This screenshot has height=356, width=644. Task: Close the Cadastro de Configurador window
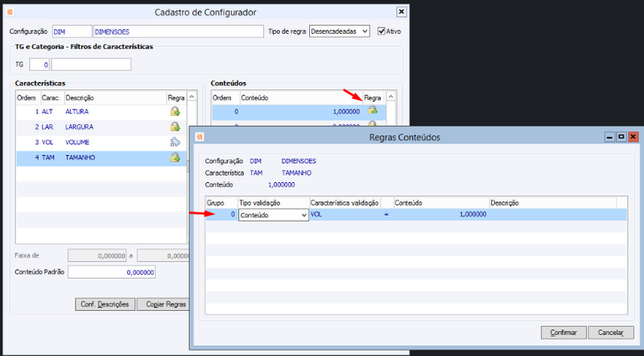tap(401, 12)
